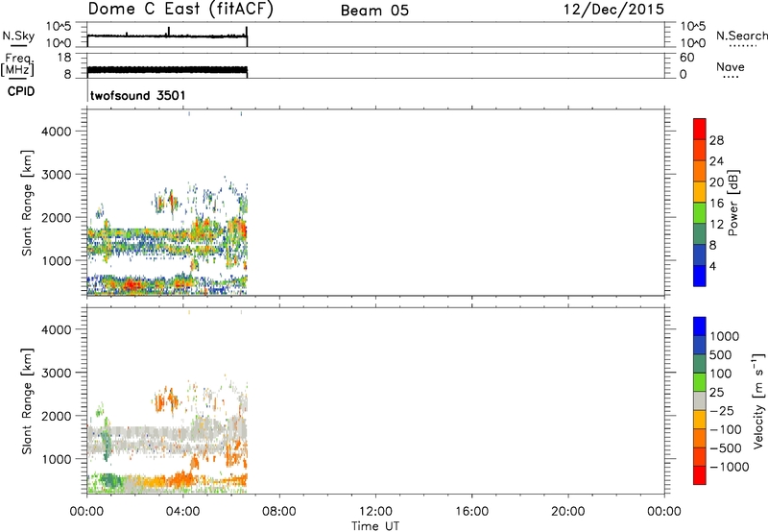Click the 'Nave' legend label

pyautogui.click(x=731, y=67)
